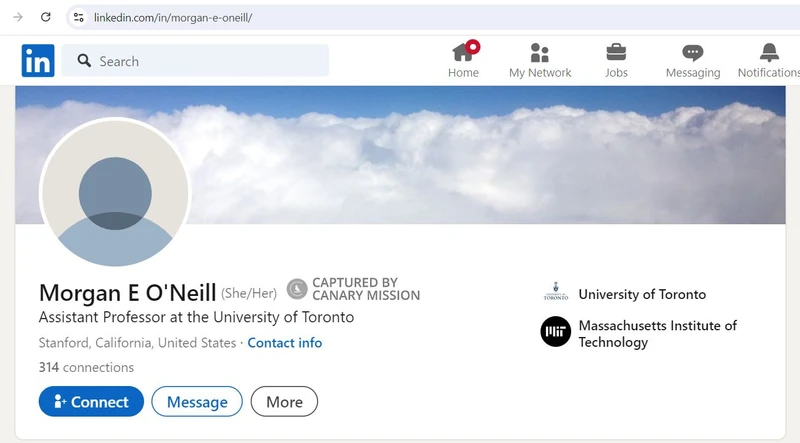Reload the page with refresh icon
Screen dimensions: 800x443
[45, 17]
